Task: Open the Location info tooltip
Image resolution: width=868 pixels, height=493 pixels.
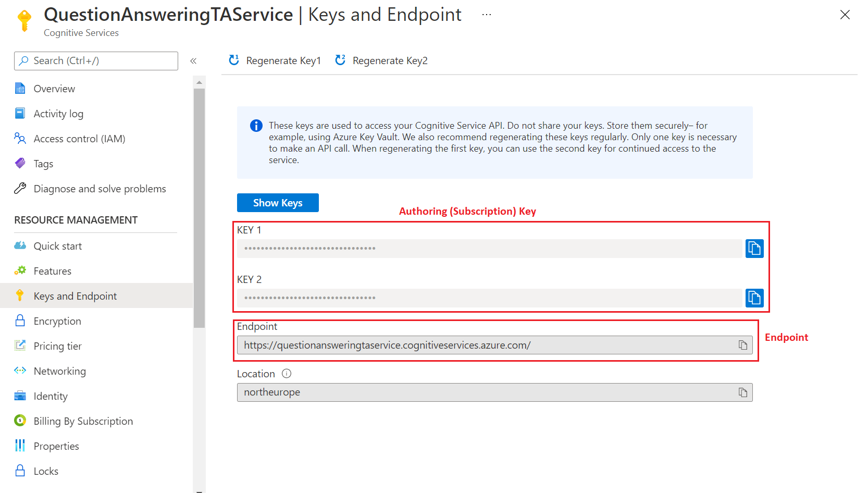Action: click(286, 373)
